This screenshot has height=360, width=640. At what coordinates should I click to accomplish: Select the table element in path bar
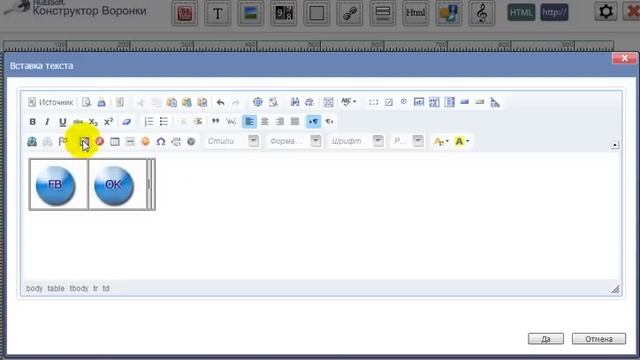pos(56,288)
